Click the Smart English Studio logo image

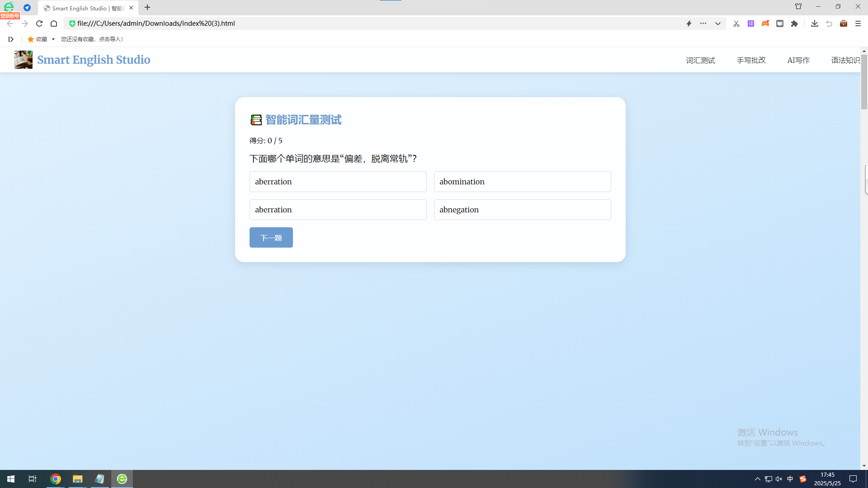(x=23, y=60)
